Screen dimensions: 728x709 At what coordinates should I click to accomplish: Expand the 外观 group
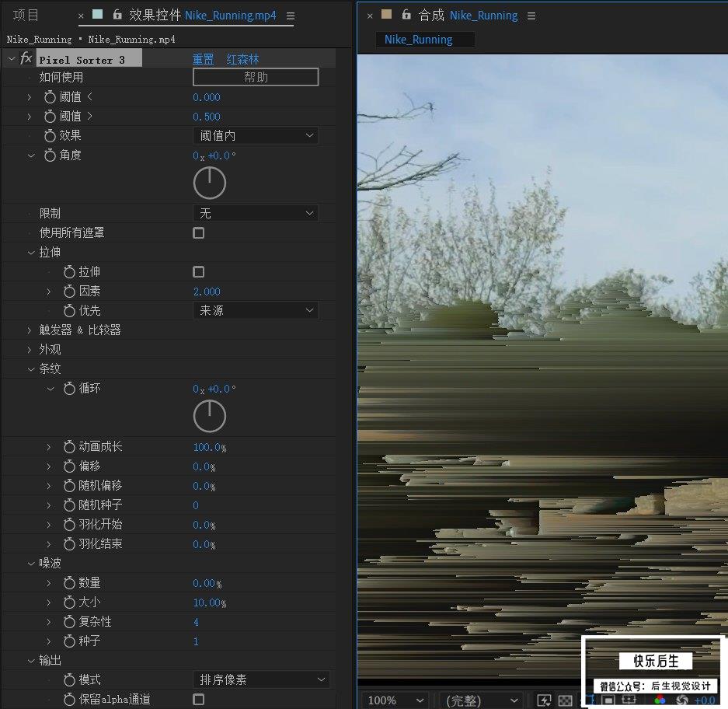[30, 349]
